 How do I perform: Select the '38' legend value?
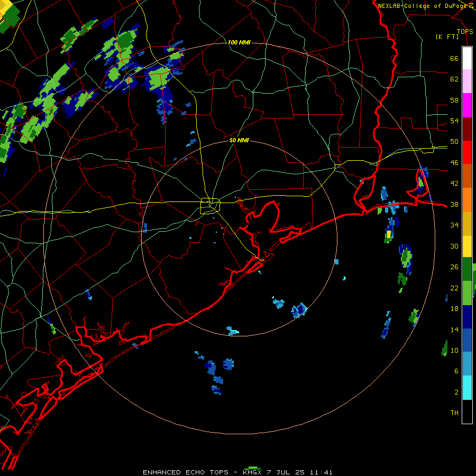(x=454, y=204)
